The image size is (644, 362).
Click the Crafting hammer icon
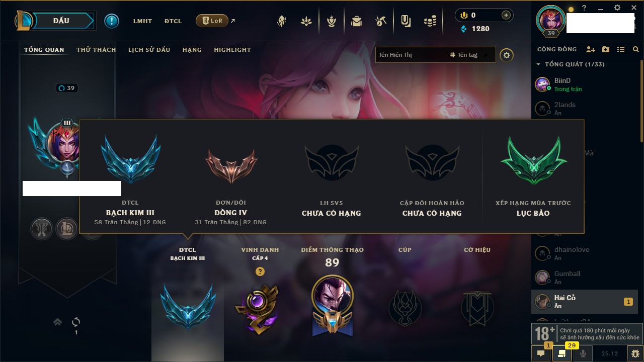[x=381, y=21]
